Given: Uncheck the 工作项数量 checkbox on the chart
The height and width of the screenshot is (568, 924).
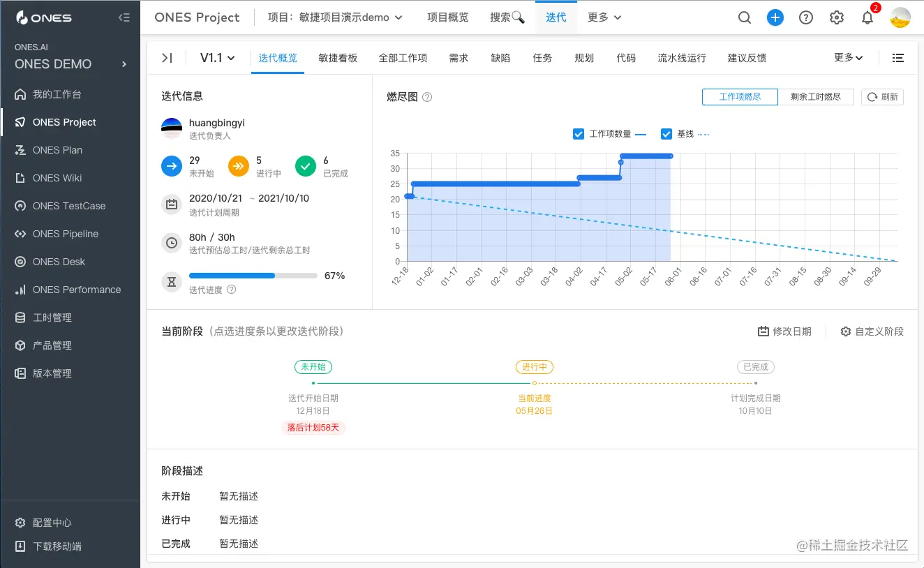Looking at the screenshot, I should coord(579,133).
